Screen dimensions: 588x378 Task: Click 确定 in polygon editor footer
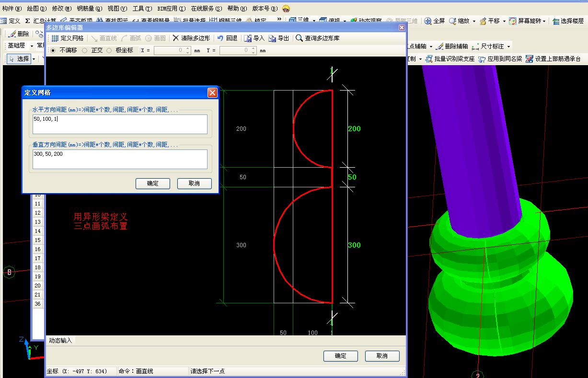click(x=340, y=356)
